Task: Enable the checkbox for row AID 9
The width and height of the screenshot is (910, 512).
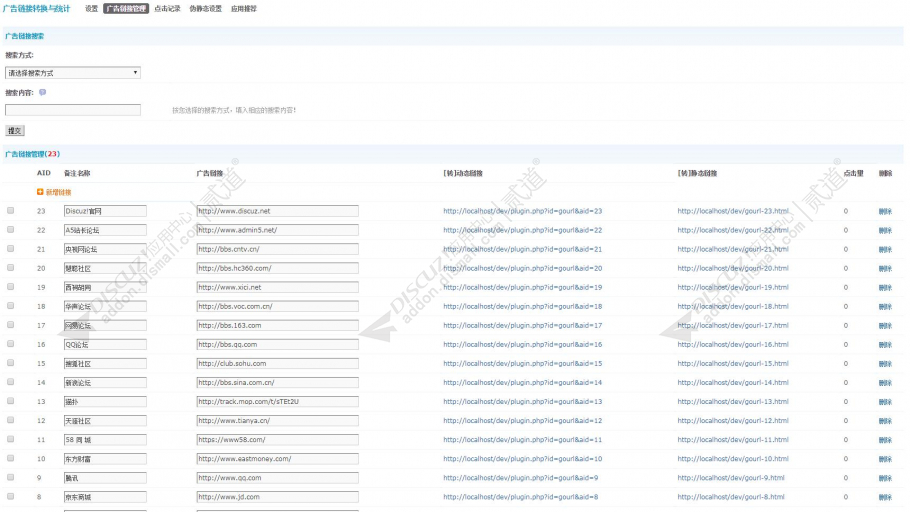Action: point(10,477)
